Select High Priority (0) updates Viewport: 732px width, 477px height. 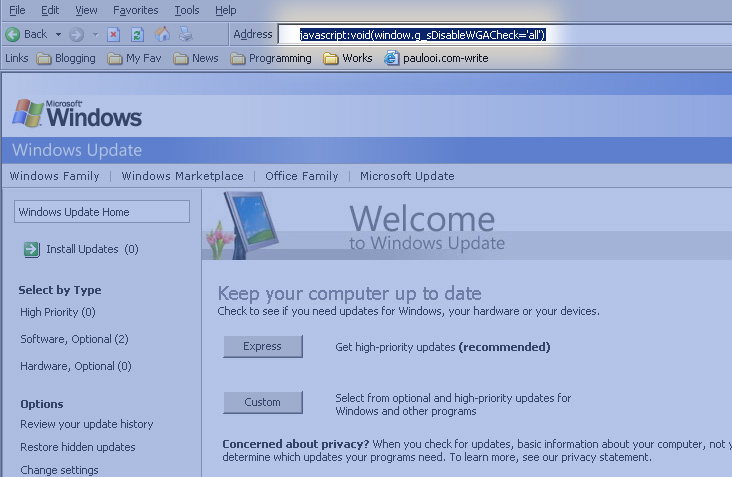pyautogui.click(x=58, y=312)
